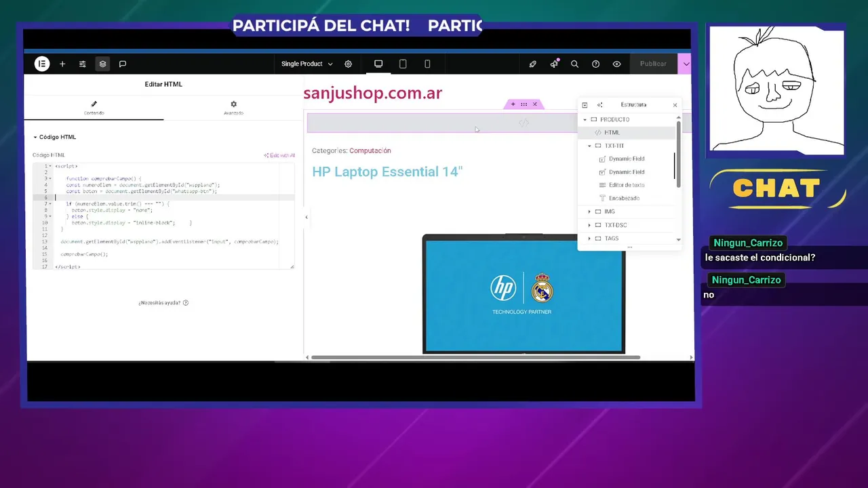Open the Finder rocket icon
868x488 pixels.
[532, 64]
